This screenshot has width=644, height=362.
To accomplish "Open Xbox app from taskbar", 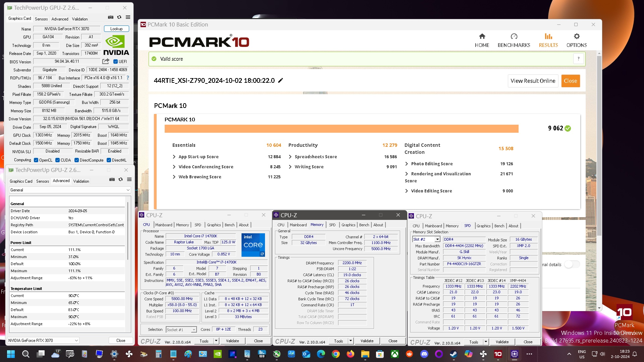I will click(395, 354).
